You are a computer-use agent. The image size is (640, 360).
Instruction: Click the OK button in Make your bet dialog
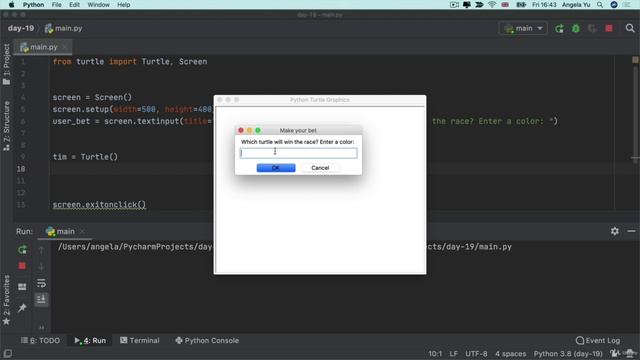click(276, 168)
